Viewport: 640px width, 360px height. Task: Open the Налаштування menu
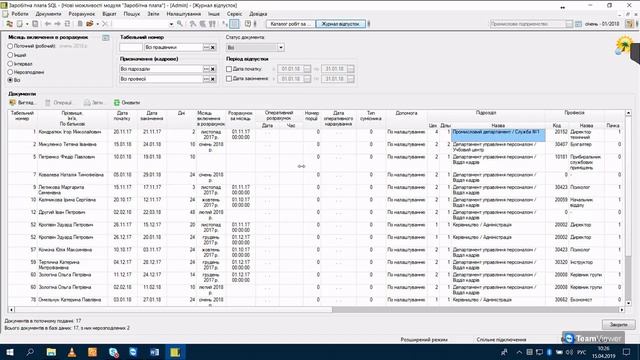pyautogui.click(x=184, y=14)
